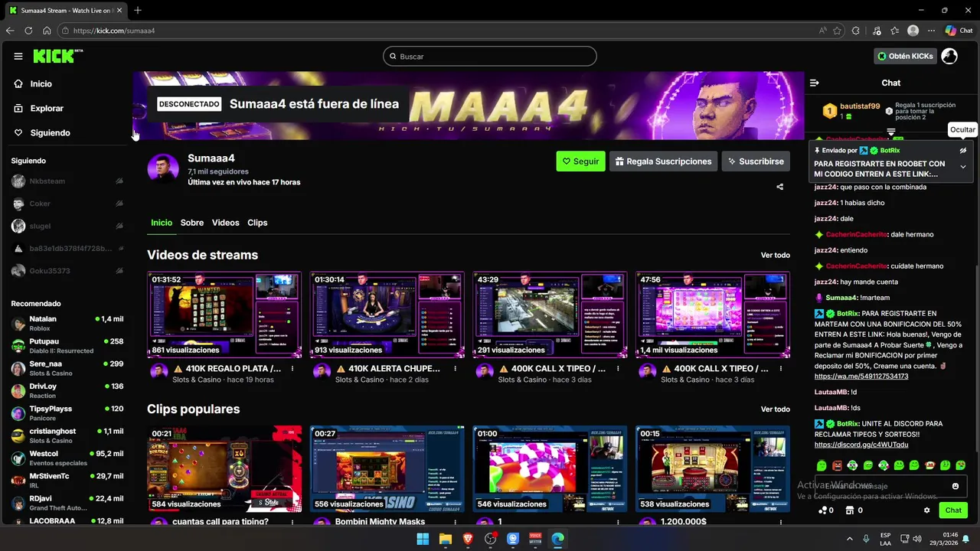Open the discord.gg link in chat
980x551 pixels.
[x=861, y=445]
